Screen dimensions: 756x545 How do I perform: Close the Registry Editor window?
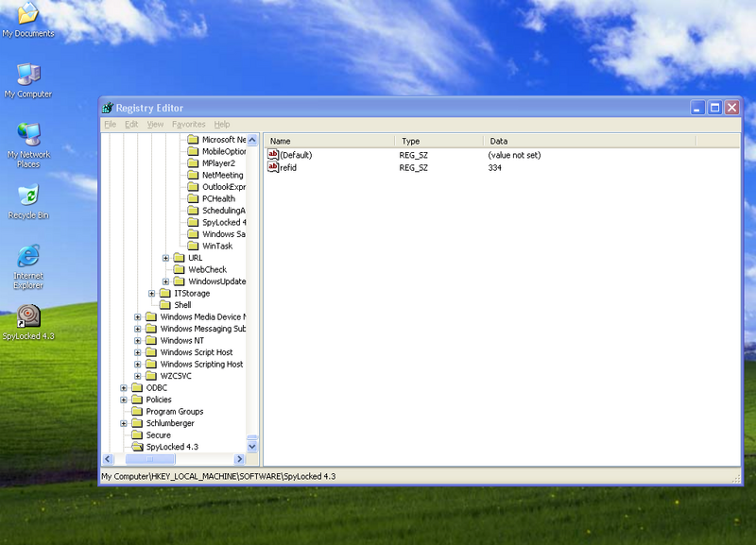[x=731, y=108]
